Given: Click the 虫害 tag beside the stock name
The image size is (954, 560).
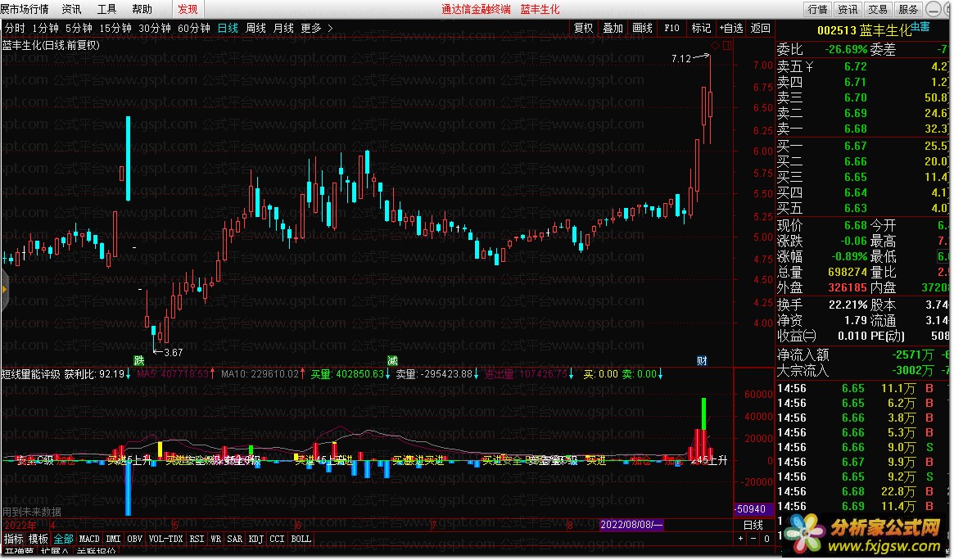Looking at the screenshot, I should pos(920,27).
